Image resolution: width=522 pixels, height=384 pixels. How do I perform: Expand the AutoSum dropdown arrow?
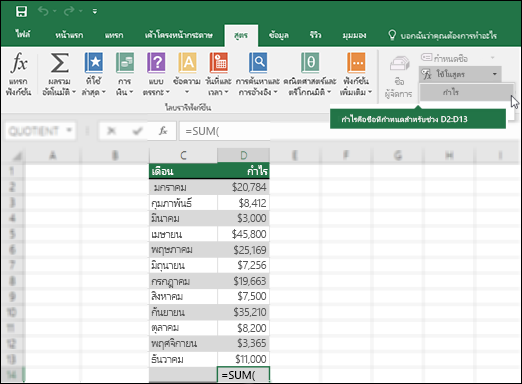74,92
